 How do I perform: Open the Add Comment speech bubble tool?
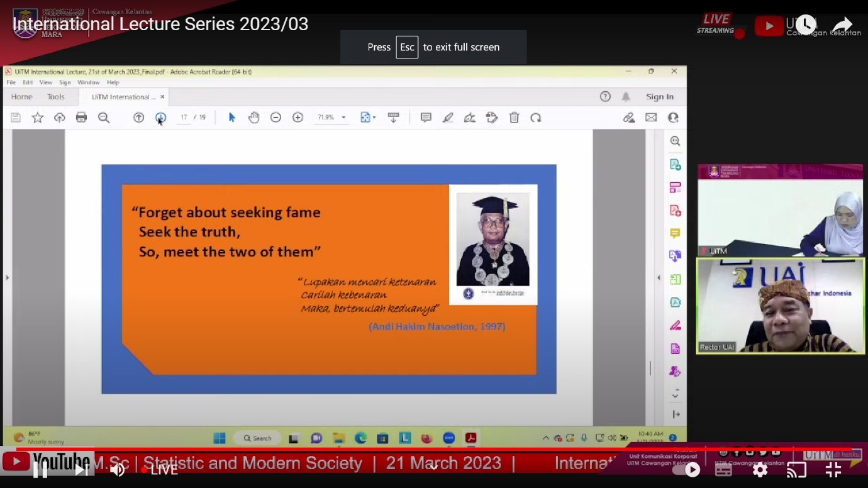426,117
